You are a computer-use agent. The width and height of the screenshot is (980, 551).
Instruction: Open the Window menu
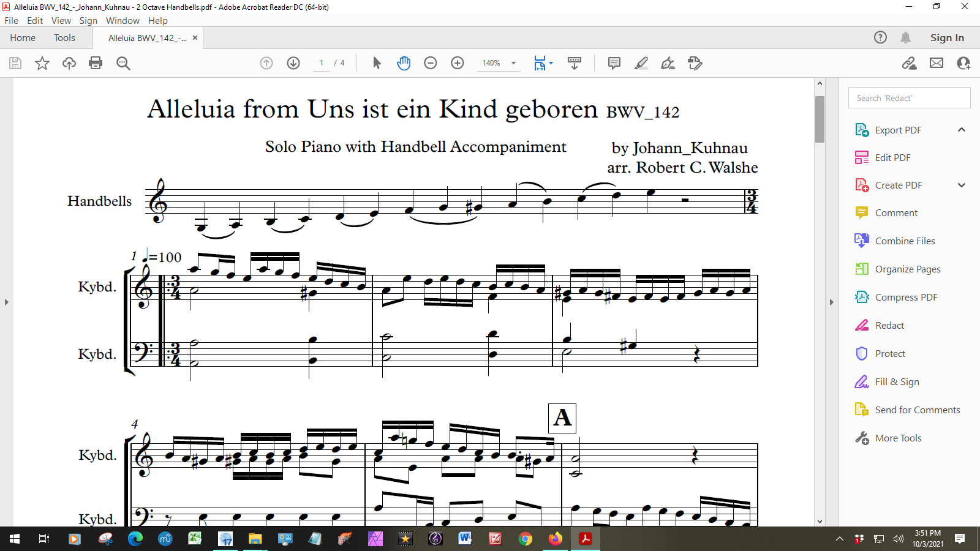123,20
